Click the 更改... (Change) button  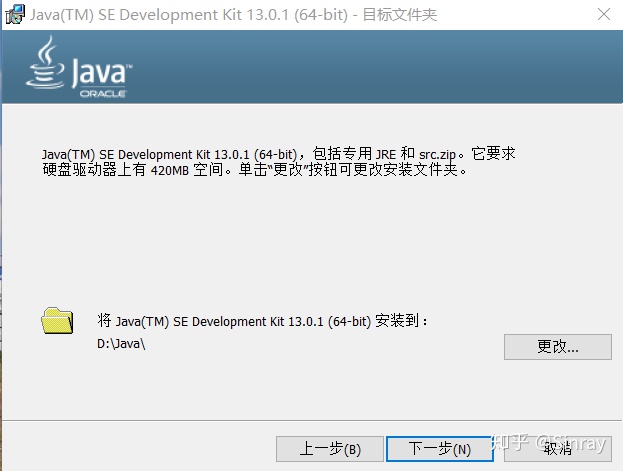tap(557, 347)
